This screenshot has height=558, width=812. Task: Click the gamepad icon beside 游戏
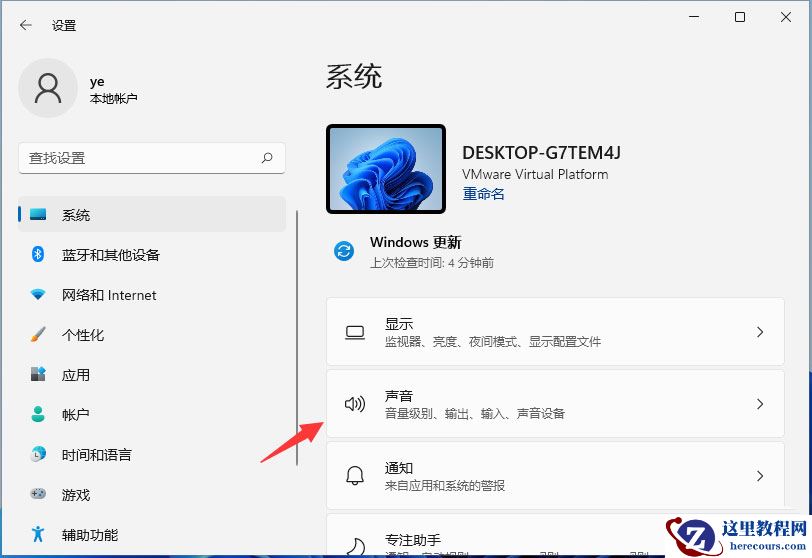[x=38, y=494]
